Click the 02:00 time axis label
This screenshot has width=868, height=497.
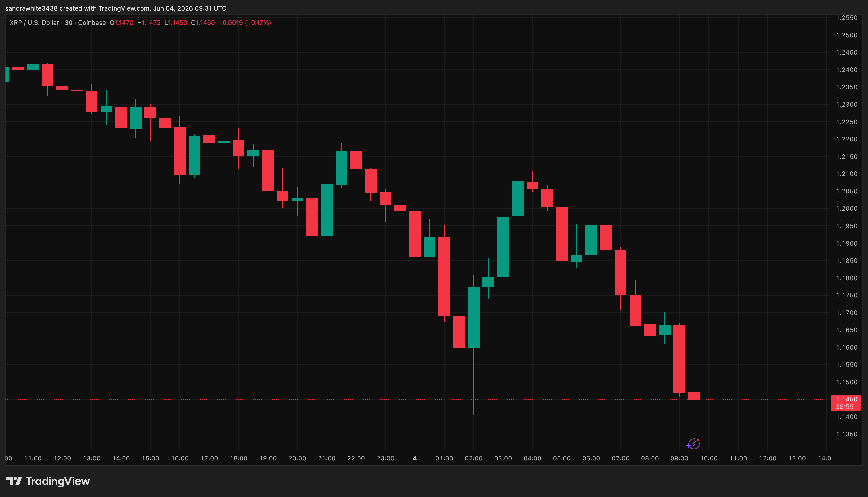pyautogui.click(x=473, y=458)
